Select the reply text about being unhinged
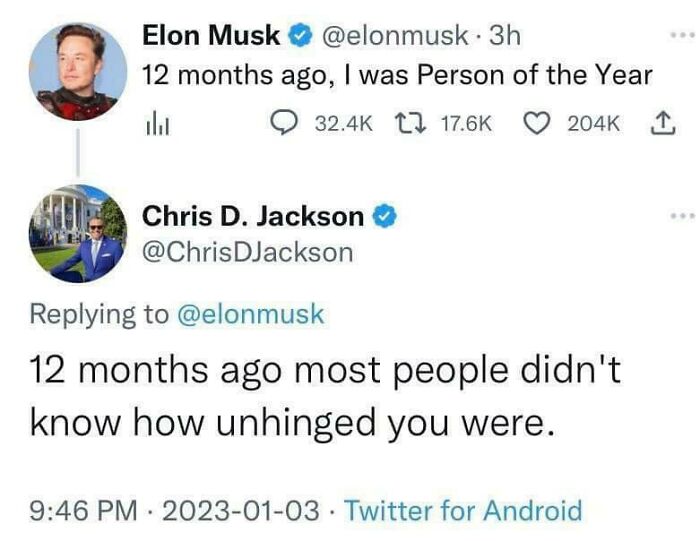Viewport: 700px width, 541px height. [325, 397]
